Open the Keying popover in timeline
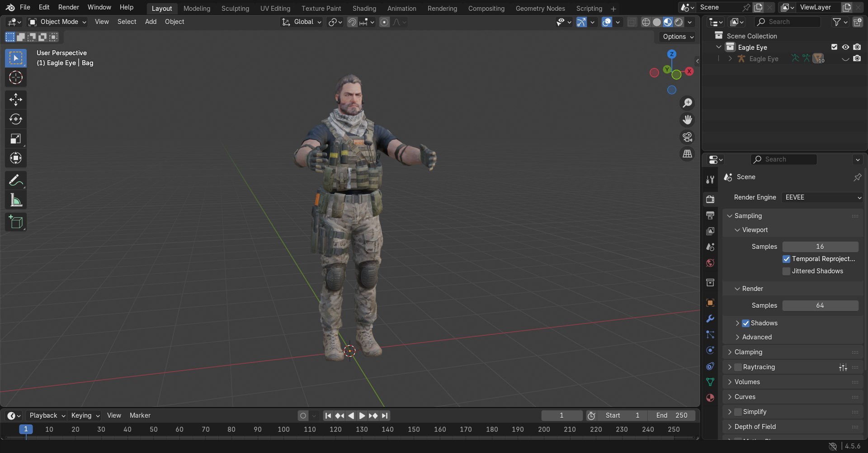This screenshot has height=453, width=868. [x=85, y=415]
